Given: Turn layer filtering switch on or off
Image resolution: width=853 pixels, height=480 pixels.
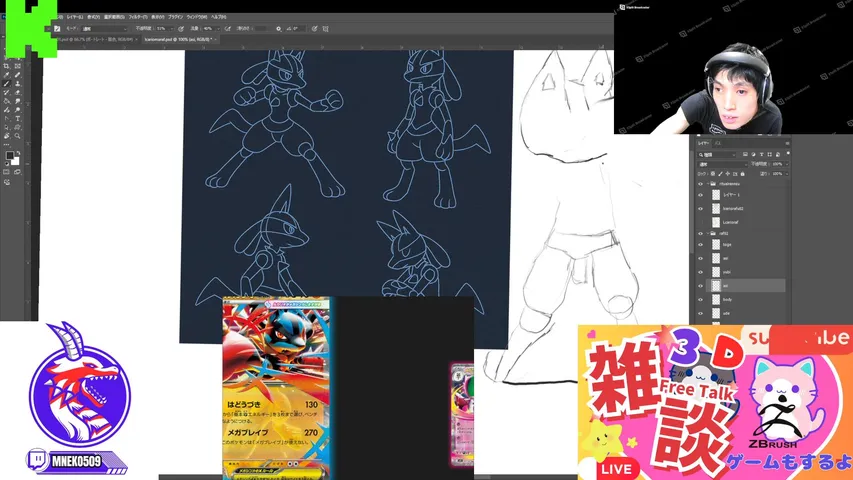Looking at the screenshot, I should (x=788, y=153).
